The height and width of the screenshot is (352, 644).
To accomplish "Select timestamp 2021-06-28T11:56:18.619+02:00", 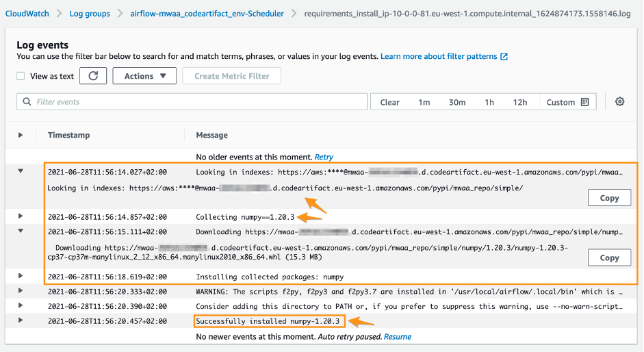I will (x=107, y=277).
